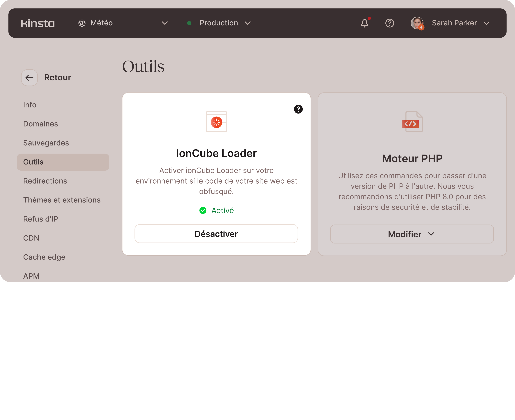Open Domaines in the sidebar
The height and width of the screenshot is (420, 515).
(x=40, y=124)
